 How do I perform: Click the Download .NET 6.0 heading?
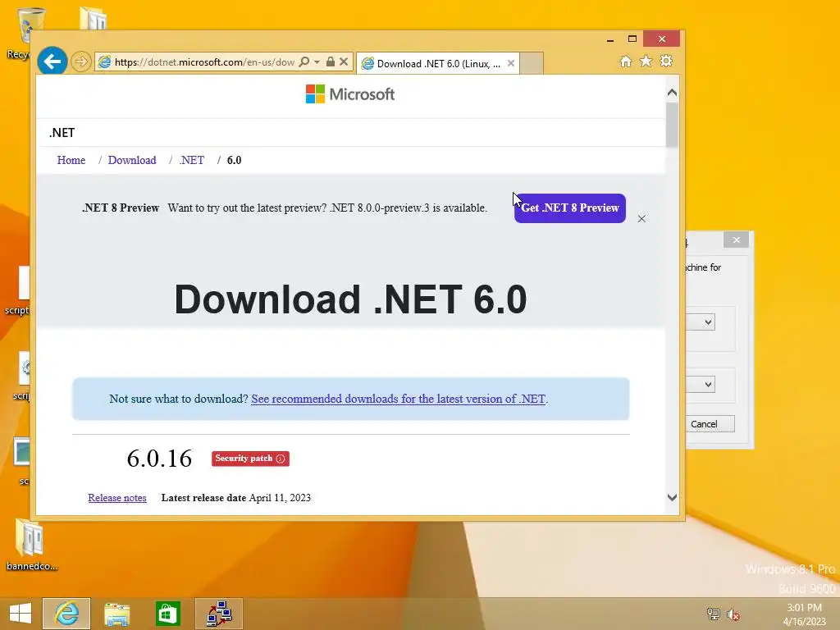(x=350, y=299)
